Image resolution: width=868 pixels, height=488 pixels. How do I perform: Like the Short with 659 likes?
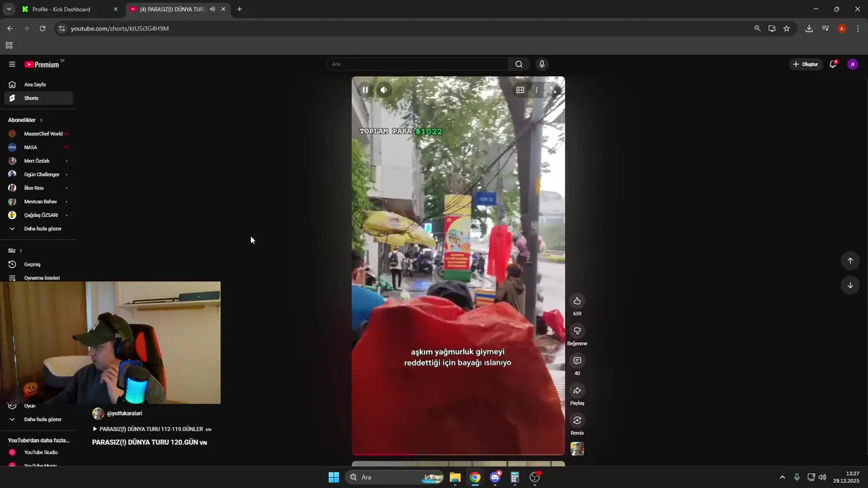click(577, 301)
